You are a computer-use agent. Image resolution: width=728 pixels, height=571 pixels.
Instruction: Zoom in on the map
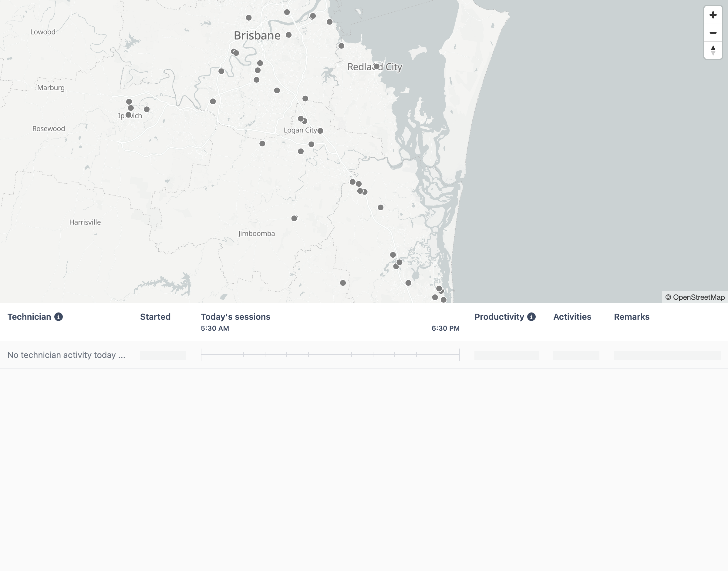pyautogui.click(x=713, y=15)
